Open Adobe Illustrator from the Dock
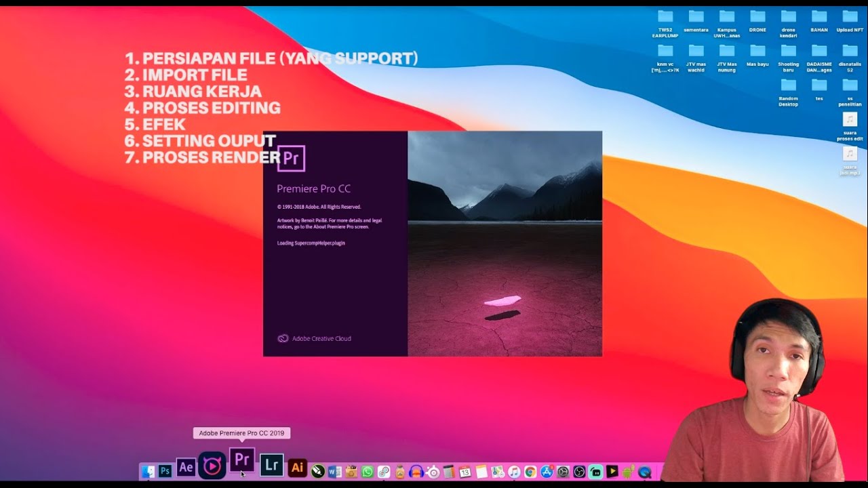 [x=298, y=467]
